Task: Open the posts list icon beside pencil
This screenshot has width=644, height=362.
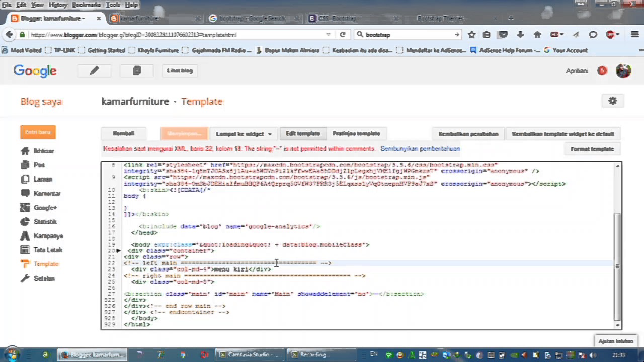Action: coord(137,71)
